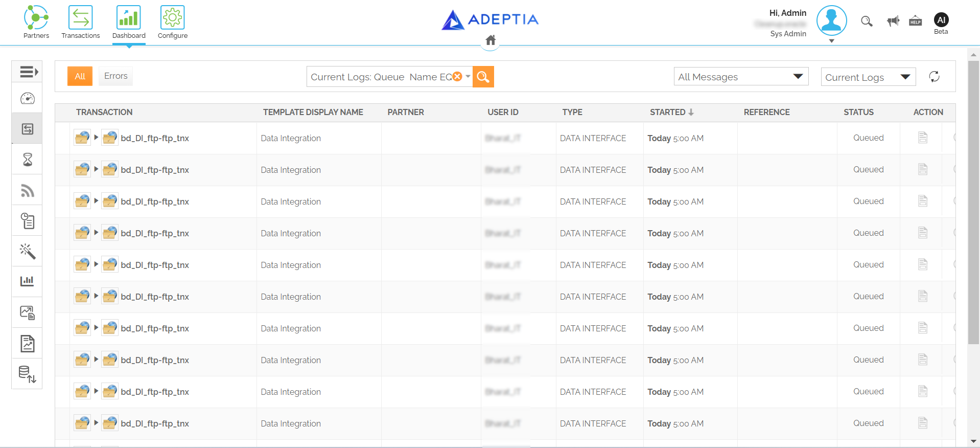Screen dimensions: 980x448
Task: Open the Transactions section icon
Action: coord(81,18)
